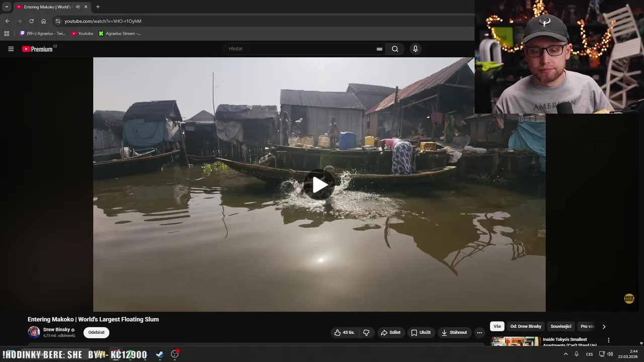Open Inside Tokyo's Smallest Apartments thumbnail
Viewport: 644px width, 362px height.
pyautogui.click(x=516, y=342)
